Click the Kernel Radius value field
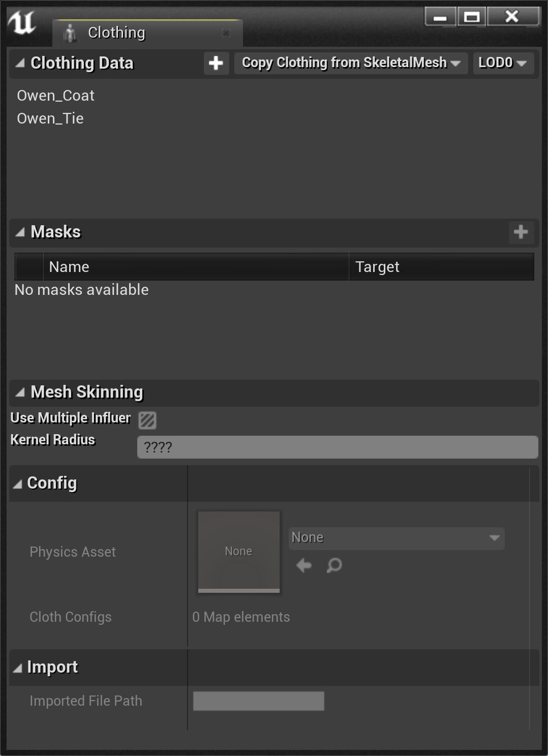548x756 pixels. pos(338,447)
